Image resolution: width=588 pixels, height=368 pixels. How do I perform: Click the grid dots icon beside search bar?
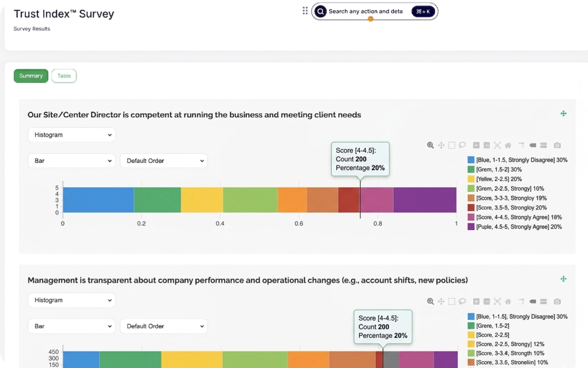point(305,11)
